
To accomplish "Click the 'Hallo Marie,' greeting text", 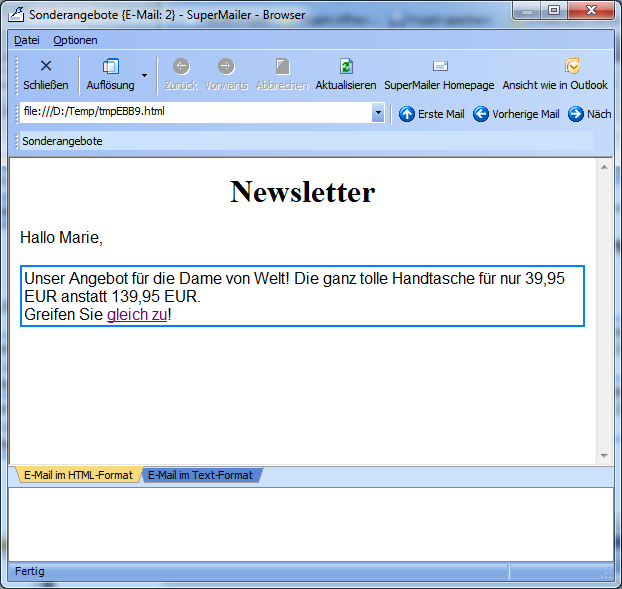I will [x=61, y=238].
